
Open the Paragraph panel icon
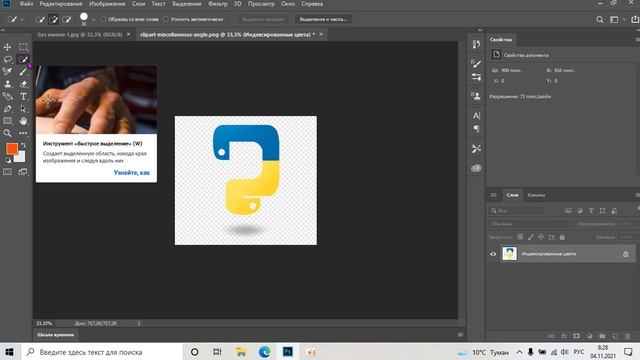coord(476,129)
